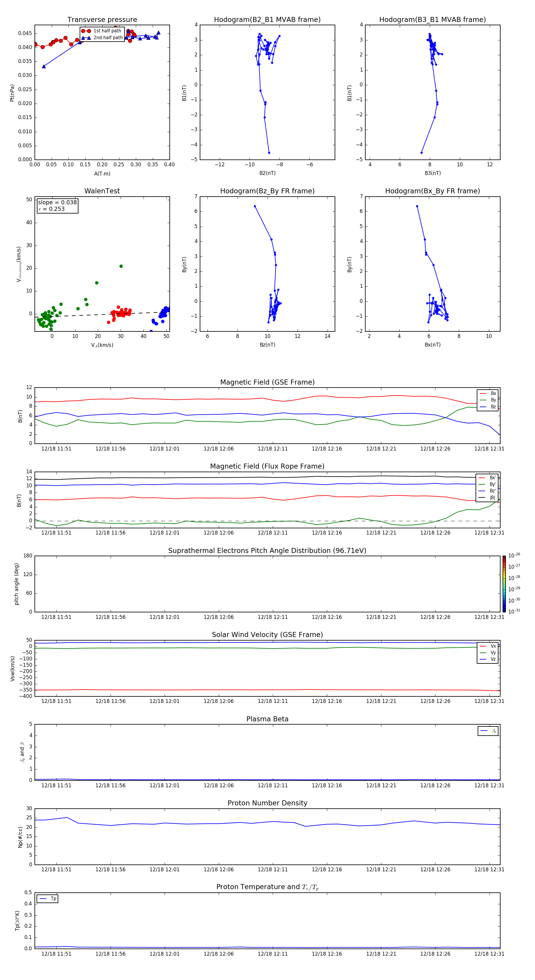Screen dimensions: 535x980
Task: Click the 'A(T·m)' x-axis label
Action: pos(102,174)
